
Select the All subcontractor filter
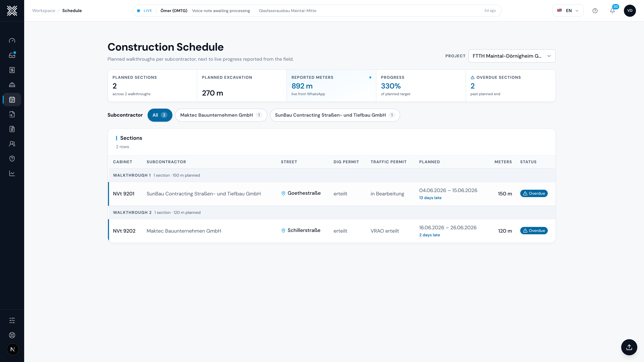tap(160, 115)
